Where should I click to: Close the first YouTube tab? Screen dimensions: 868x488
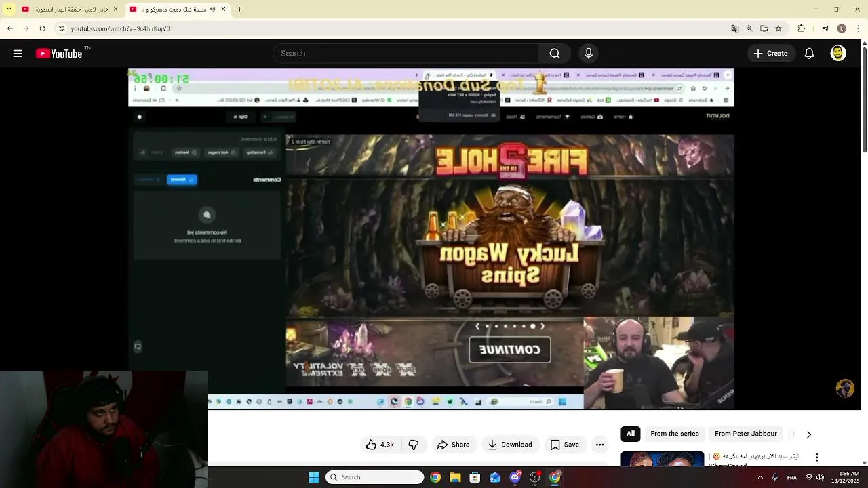pyautogui.click(x=115, y=9)
